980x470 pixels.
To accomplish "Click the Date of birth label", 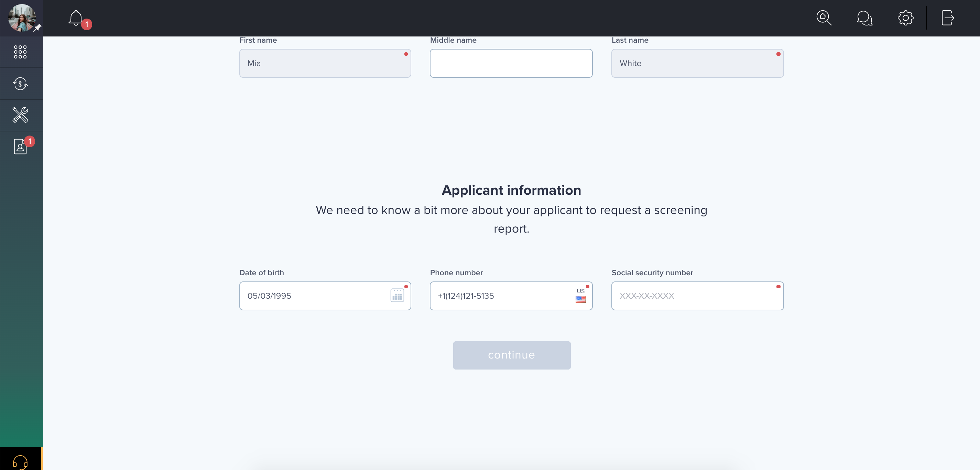I will click(261, 273).
